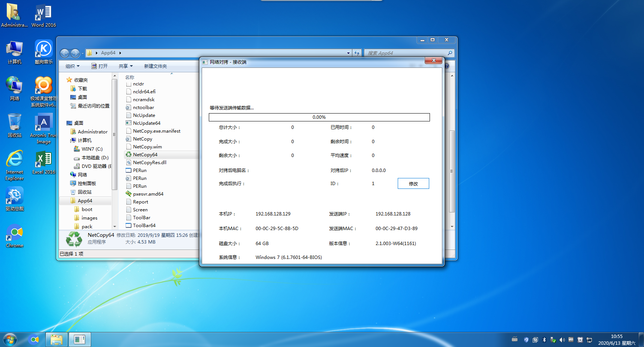Select the NetCopy64 application file
Viewport: 644px width, 347px height.
click(x=145, y=154)
